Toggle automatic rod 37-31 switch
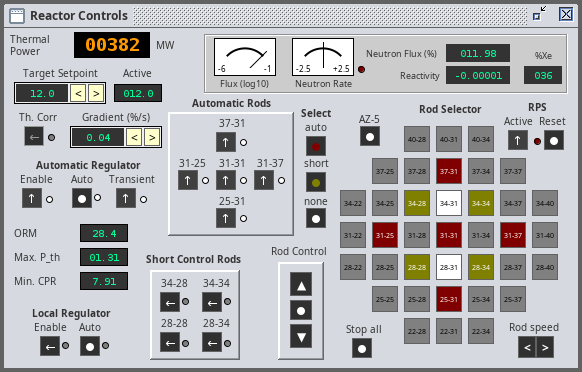This screenshot has width=582, height=372. (x=226, y=142)
